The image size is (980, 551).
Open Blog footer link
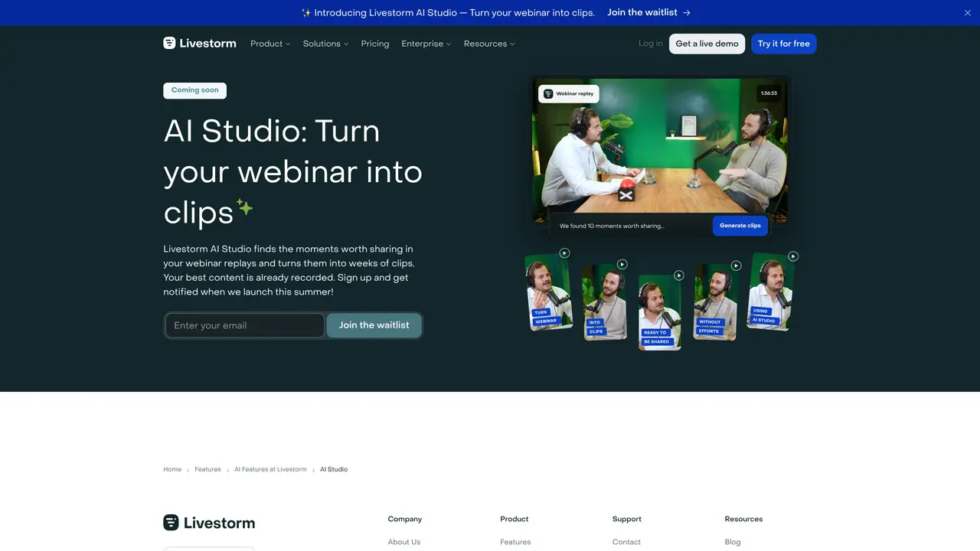tap(733, 542)
